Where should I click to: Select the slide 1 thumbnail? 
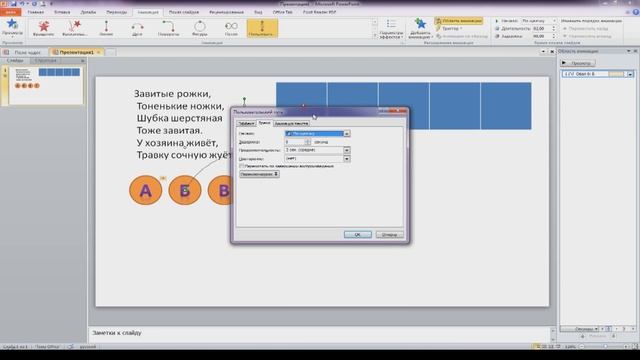(46, 85)
